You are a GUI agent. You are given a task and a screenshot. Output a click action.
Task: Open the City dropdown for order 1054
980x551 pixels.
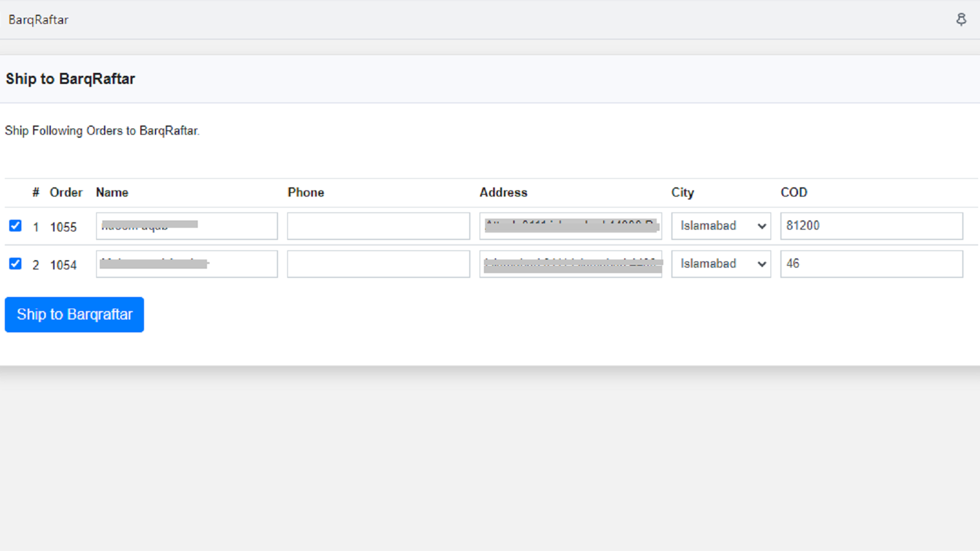click(721, 264)
